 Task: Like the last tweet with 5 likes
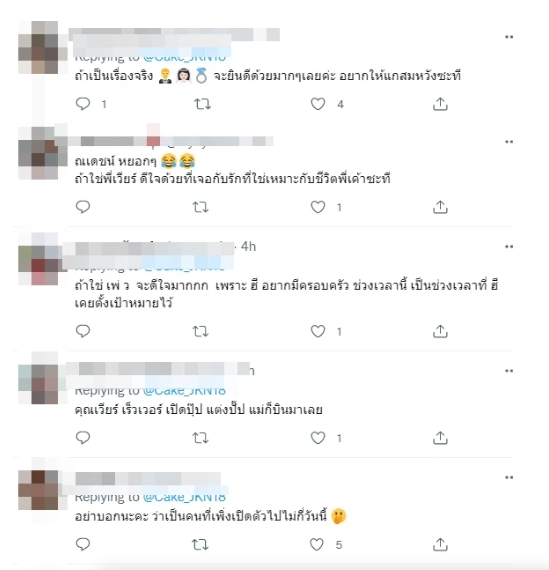[316, 544]
